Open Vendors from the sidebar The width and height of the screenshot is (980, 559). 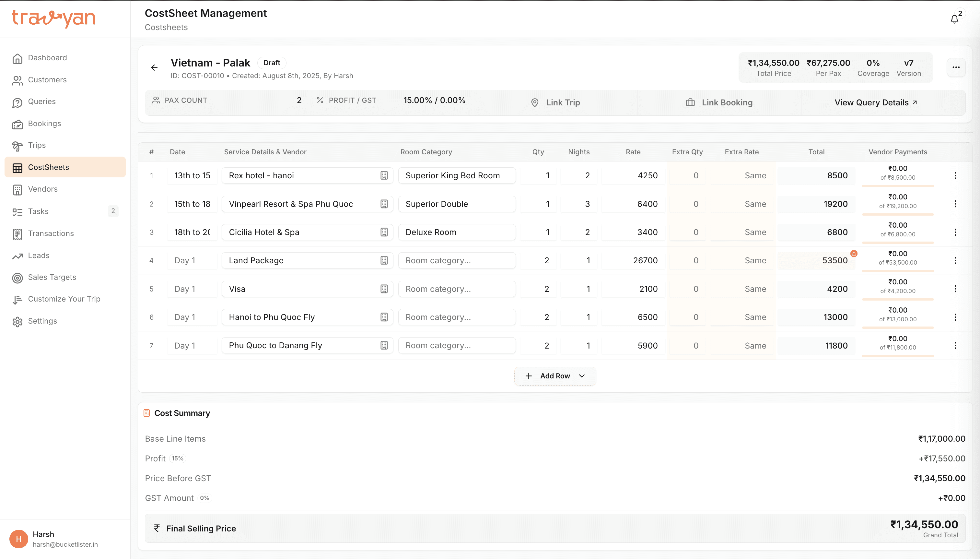42,189
